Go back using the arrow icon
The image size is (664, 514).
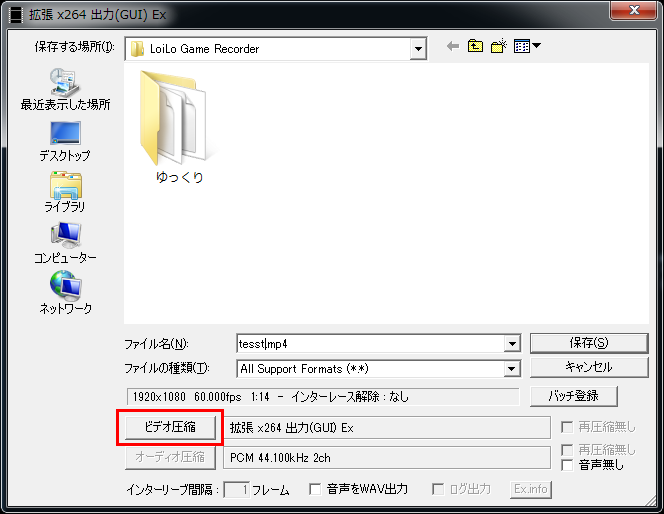click(453, 46)
